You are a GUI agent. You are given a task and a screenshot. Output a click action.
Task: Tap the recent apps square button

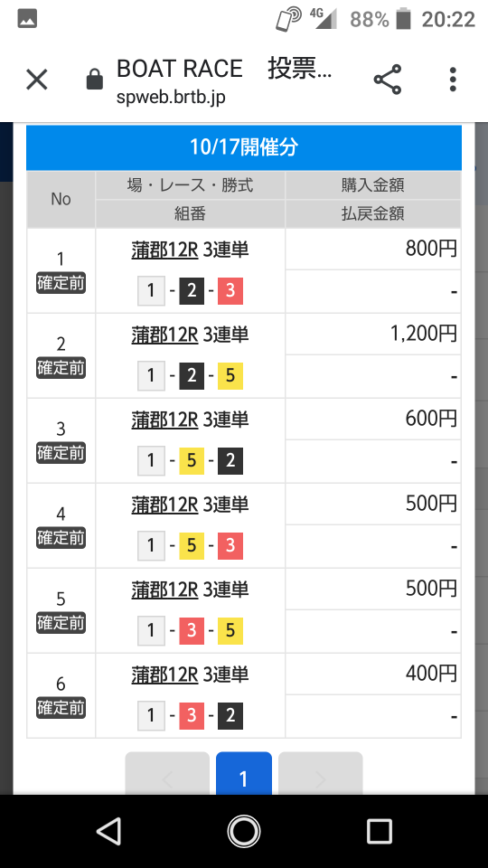pos(380,832)
